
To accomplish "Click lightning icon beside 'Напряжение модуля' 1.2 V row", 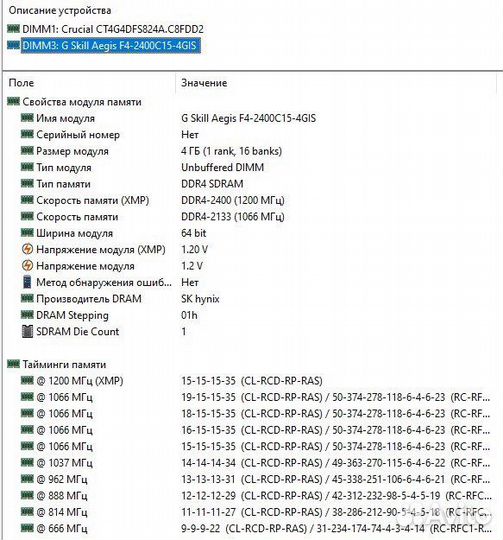I will click(27, 265).
